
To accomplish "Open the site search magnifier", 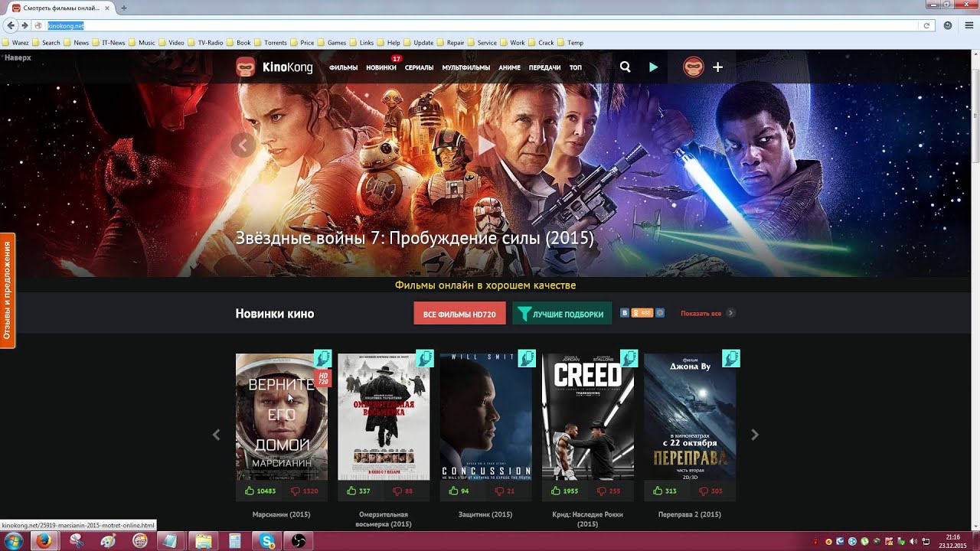I will [625, 67].
